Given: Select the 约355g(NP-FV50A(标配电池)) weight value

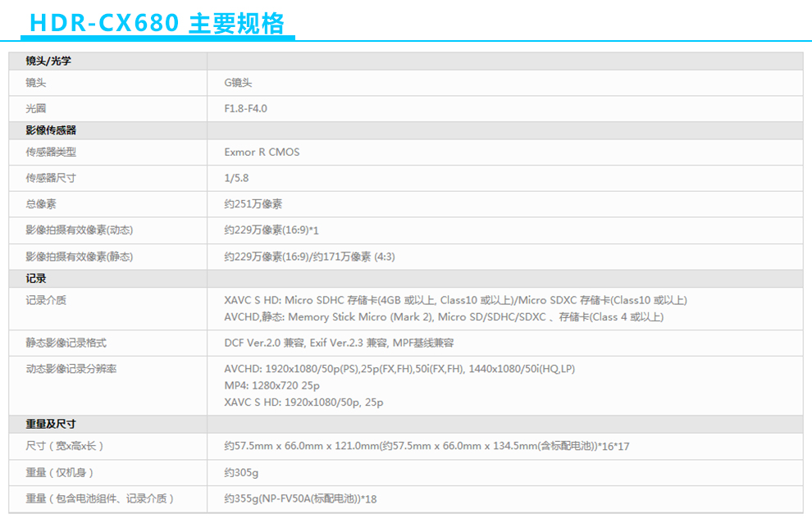Looking at the screenshot, I should 300,498.
